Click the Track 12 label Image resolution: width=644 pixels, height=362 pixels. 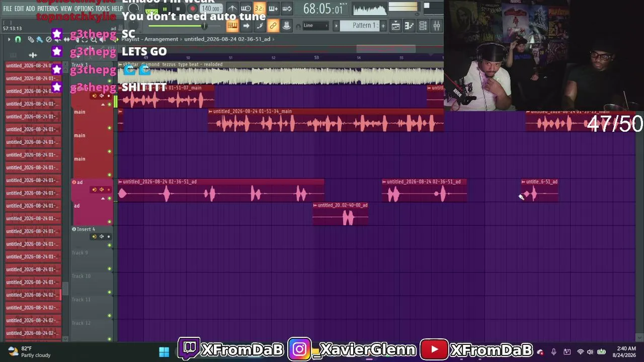81,323
